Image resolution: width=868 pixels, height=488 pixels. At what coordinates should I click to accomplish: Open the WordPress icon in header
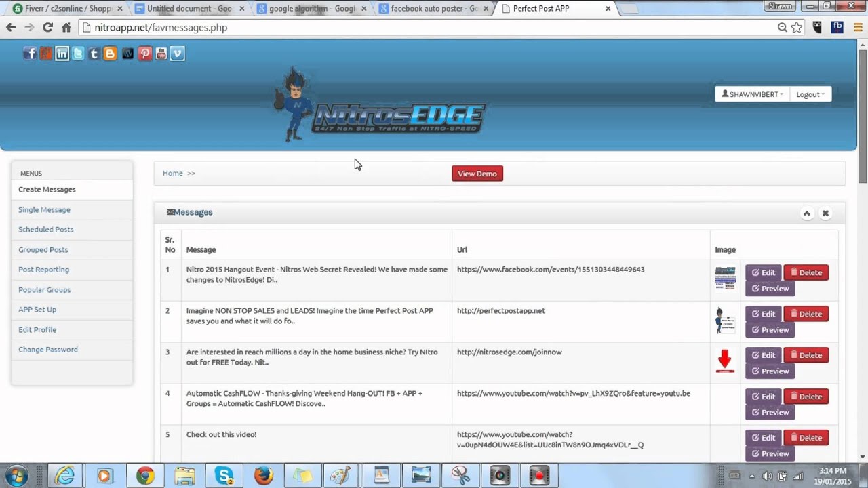tap(127, 54)
